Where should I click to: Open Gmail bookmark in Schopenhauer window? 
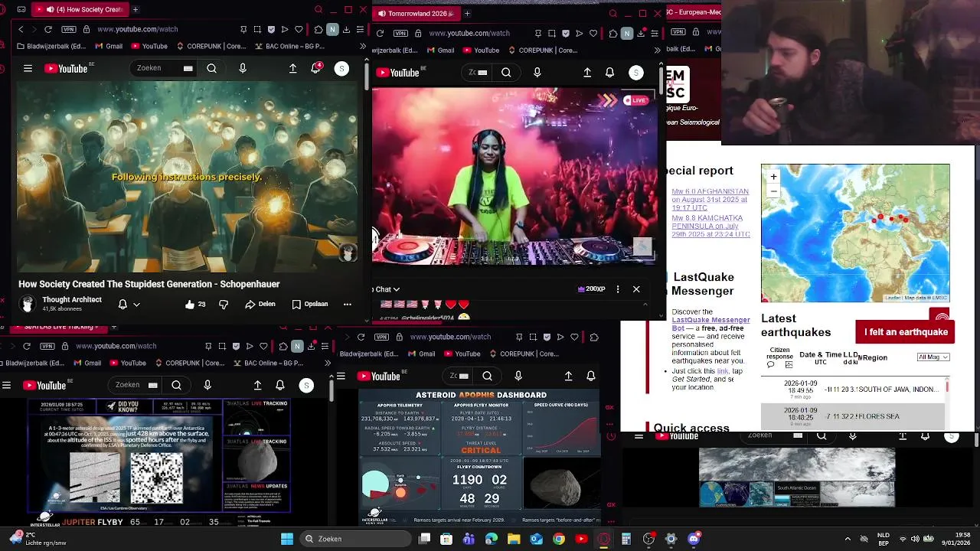107,46
